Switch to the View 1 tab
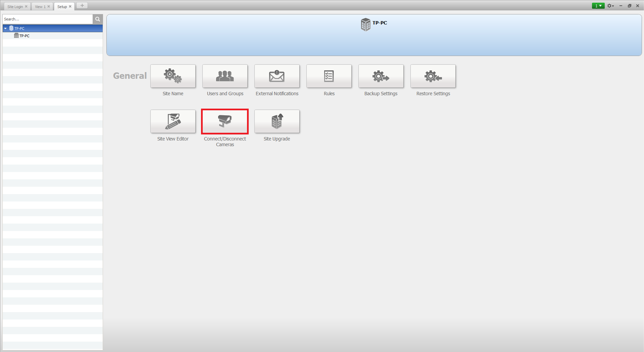 point(40,7)
